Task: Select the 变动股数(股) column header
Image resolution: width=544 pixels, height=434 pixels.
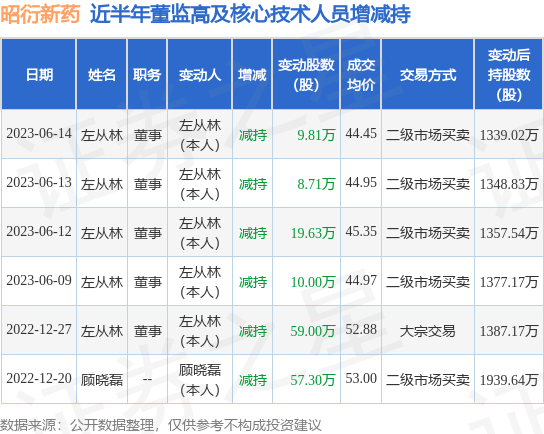Action: (x=306, y=75)
